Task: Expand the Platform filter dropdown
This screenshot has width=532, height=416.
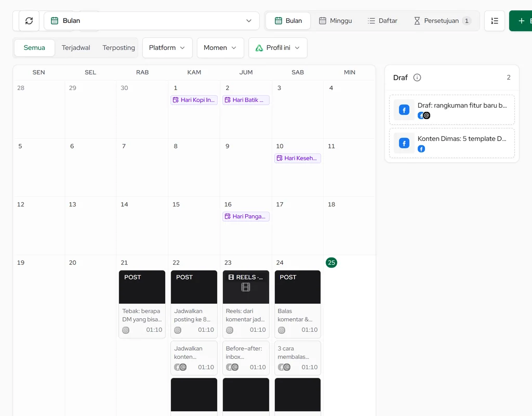Action: [167, 47]
